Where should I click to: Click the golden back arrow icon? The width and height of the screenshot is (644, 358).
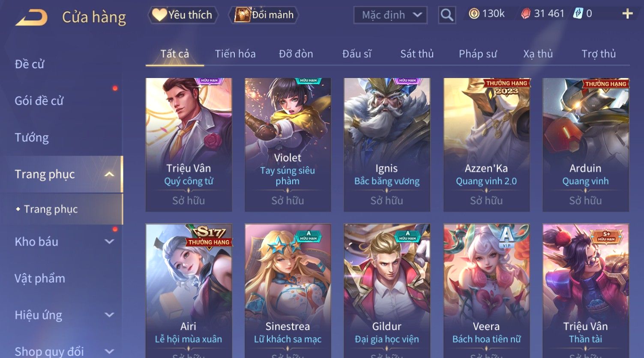tap(32, 18)
